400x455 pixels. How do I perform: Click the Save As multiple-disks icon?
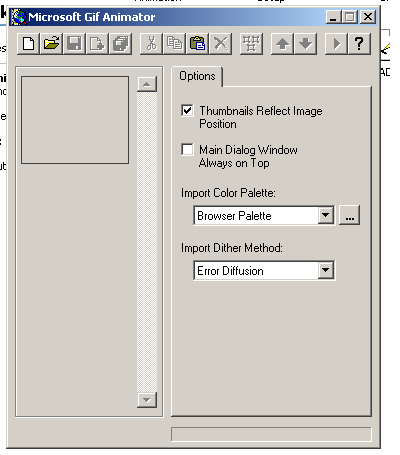[x=121, y=44]
